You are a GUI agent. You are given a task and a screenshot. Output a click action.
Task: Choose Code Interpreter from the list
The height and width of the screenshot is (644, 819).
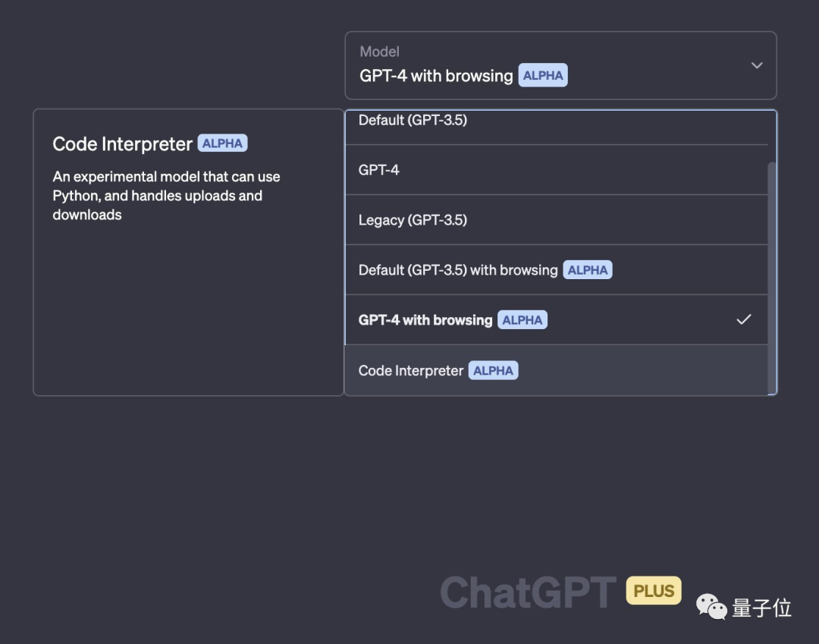pos(411,371)
